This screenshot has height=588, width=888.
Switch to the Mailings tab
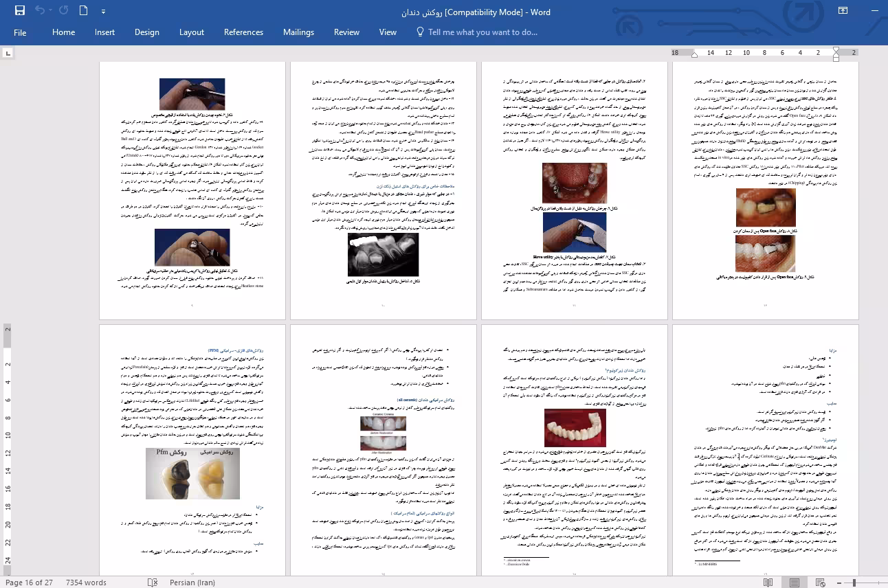click(298, 32)
